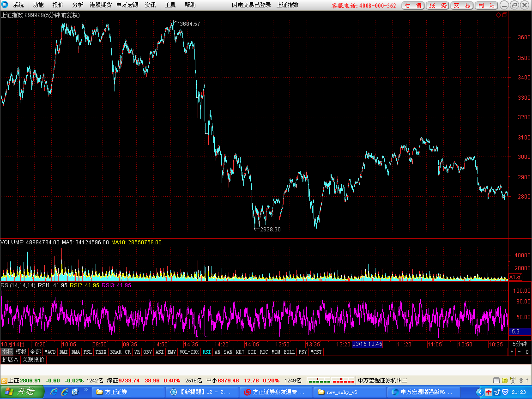The image size is (532, 399).
Task: Show hidden tray icons arrow
Action: [x=480, y=392]
